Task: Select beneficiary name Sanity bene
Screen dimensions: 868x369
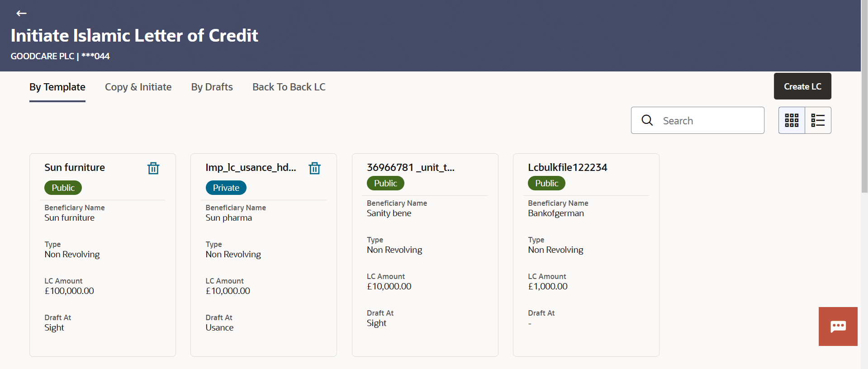Action: pos(389,213)
